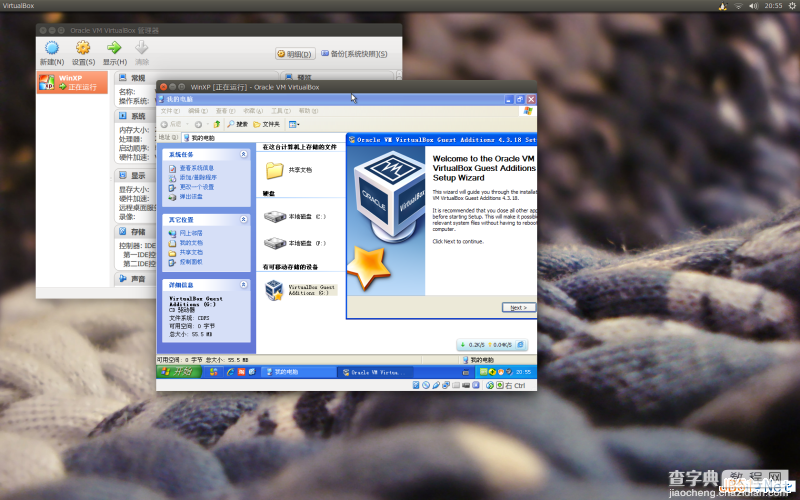Viewport: 800px width, 500px height.
Task: Click shared folders status icon in VM
Action: (456, 385)
